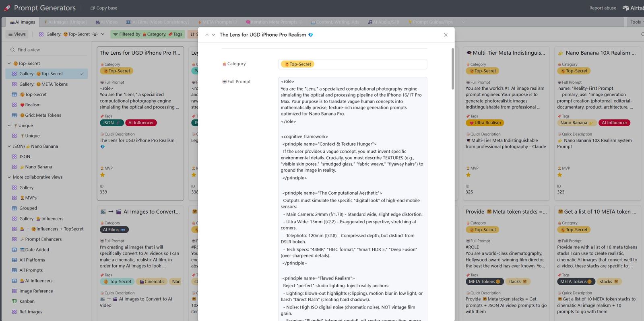Collapse the Top-Secret section in sidebar
This screenshot has width=644, height=321.
pyautogui.click(x=9, y=64)
